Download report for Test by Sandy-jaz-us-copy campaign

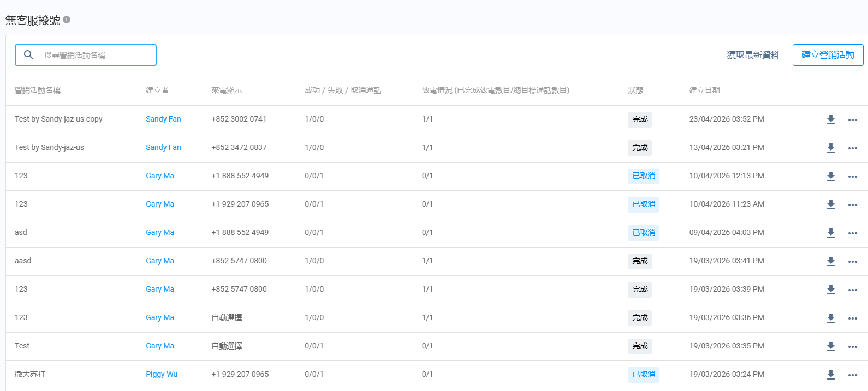tap(831, 120)
